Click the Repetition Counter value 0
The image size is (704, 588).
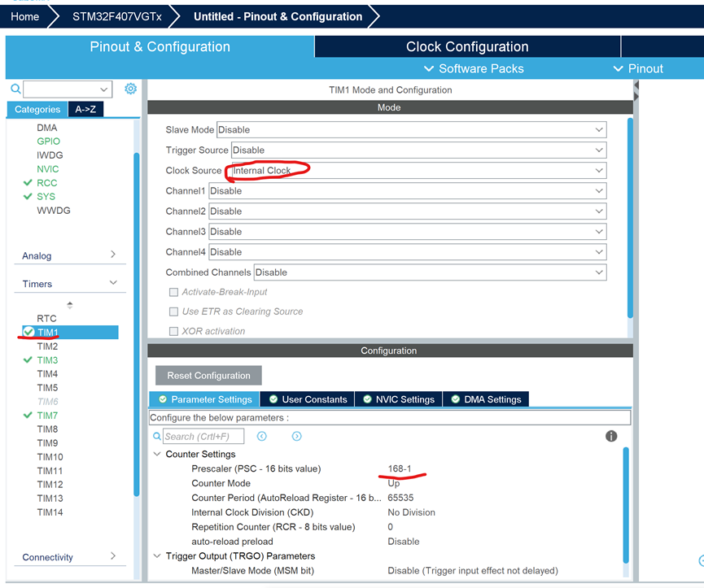tap(390, 526)
